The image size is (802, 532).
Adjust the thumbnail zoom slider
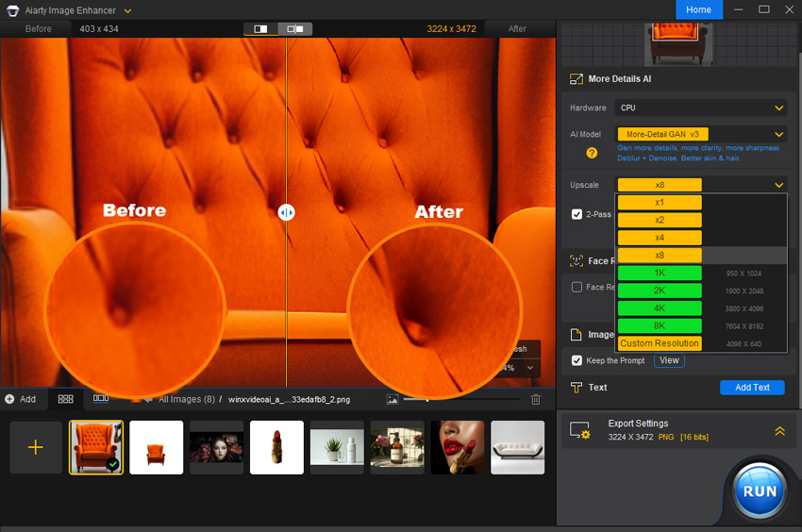[x=462, y=400]
